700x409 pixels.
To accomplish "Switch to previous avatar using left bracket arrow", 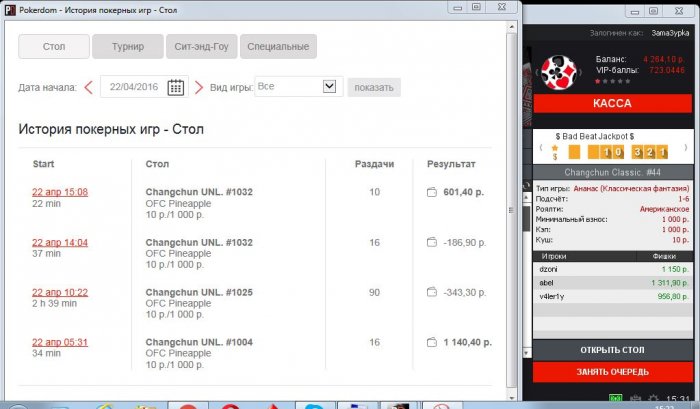I will [537, 72].
